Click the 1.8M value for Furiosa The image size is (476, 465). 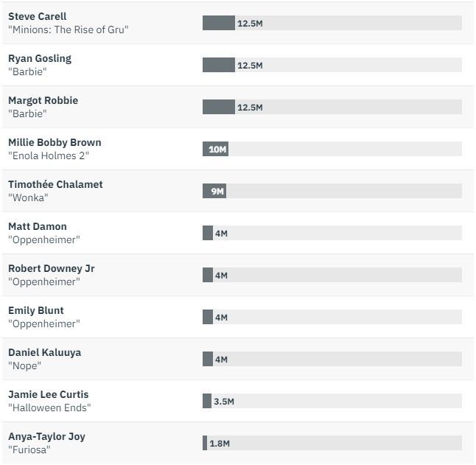pyautogui.click(x=220, y=444)
